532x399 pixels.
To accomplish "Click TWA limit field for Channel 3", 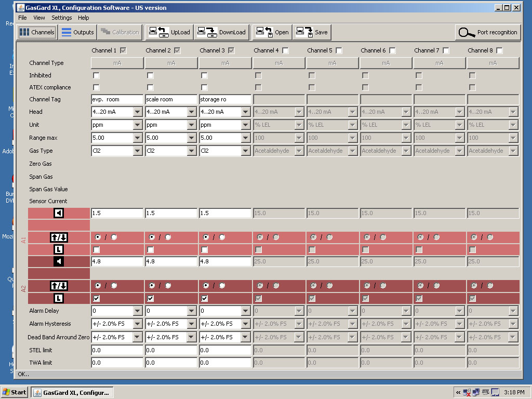I will tap(225, 363).
